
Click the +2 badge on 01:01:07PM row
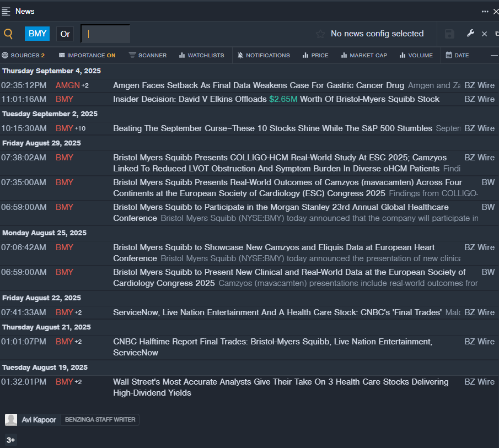78,342
